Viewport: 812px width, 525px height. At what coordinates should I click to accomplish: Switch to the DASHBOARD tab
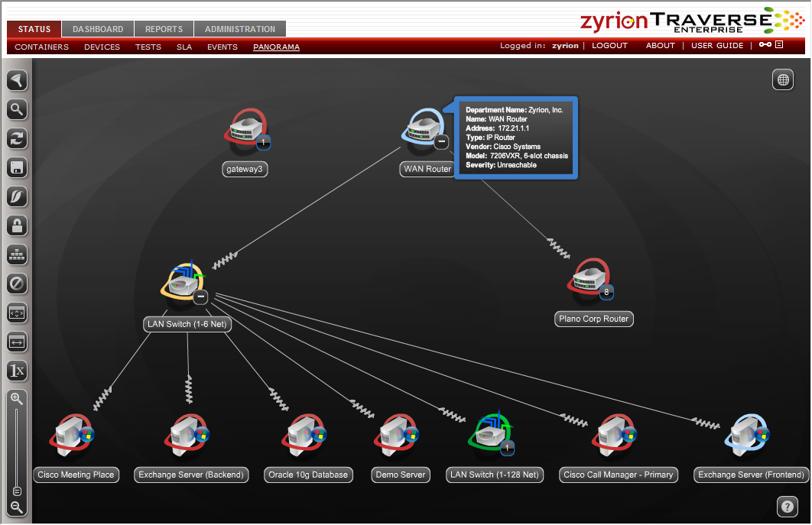98,29
